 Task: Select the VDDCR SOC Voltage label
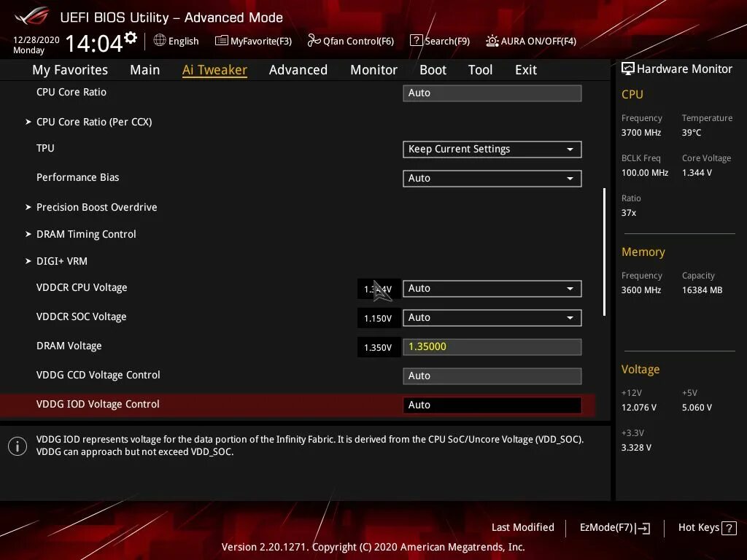(x=82, y=316)
